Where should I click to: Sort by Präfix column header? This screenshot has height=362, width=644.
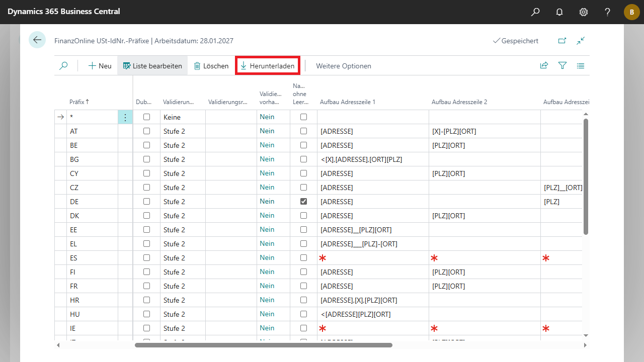point(79,102)
